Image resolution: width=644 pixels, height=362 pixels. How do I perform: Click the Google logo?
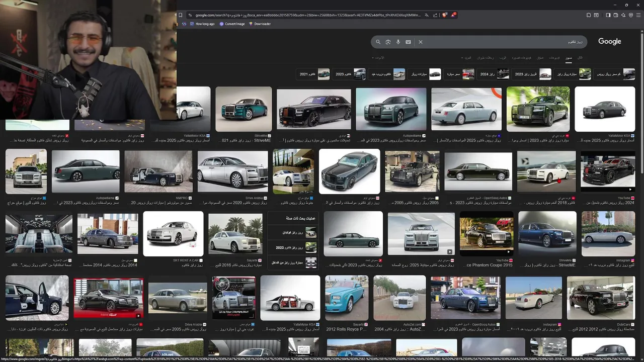click(x=609, y=42)
